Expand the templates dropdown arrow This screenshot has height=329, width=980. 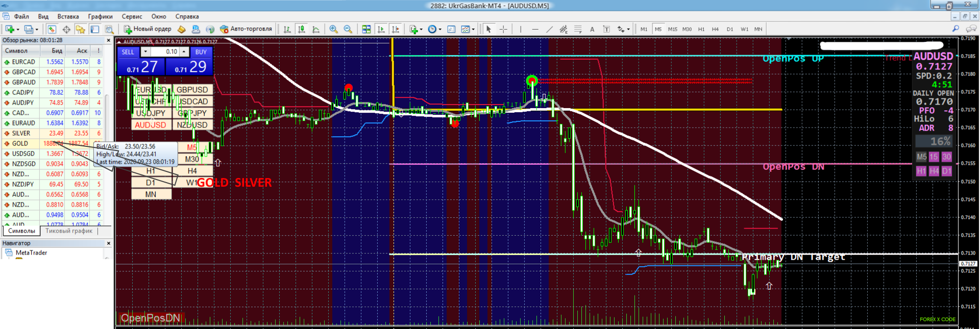[473, 29]
